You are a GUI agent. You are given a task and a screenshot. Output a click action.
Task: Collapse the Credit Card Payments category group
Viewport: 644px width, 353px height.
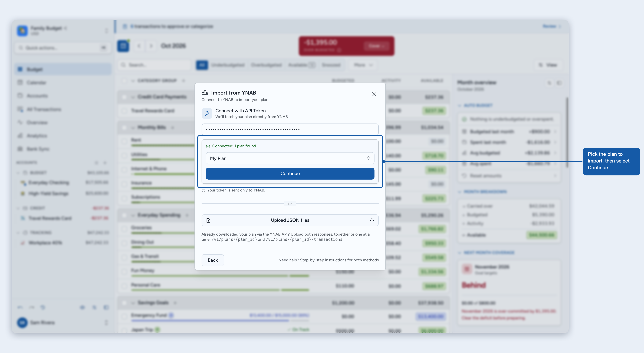(x=133, y=97)
